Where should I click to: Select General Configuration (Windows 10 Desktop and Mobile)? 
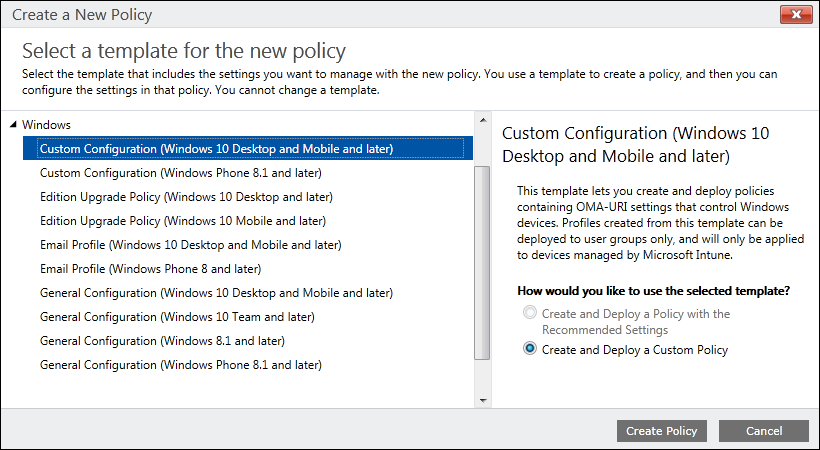216,293
